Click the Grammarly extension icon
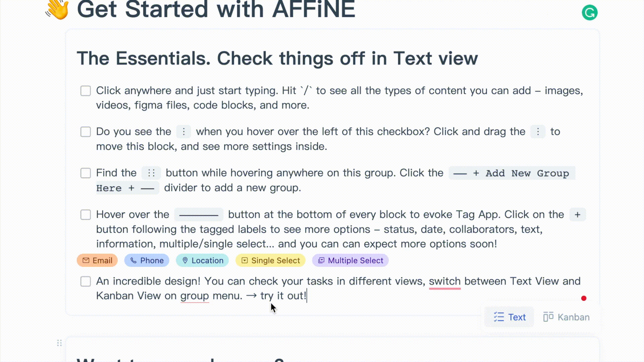This screenshot has width=644, height=362. click(590, 12)
